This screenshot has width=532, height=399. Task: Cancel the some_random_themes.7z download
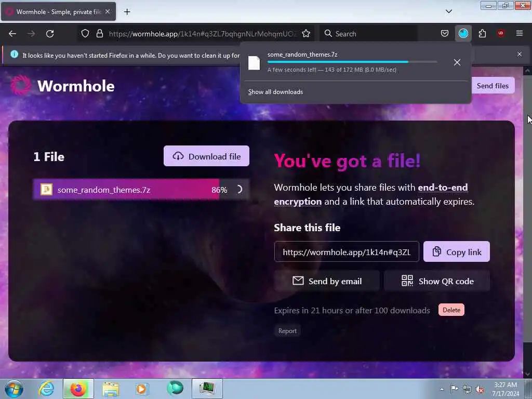(x=457, y=62)
